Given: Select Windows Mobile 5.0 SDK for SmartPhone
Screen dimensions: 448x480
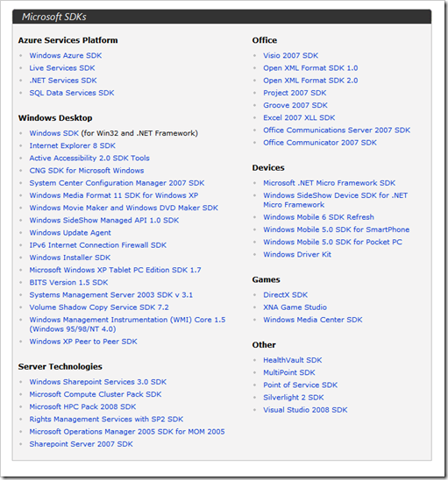Looking at the screenshot, I should click(x=337, y=229).
